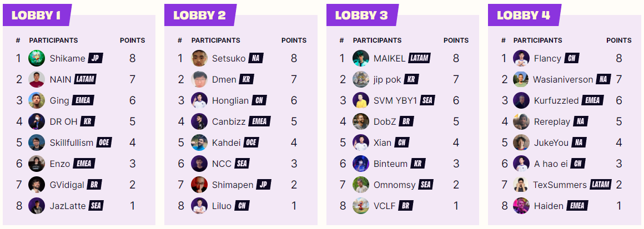Click the EMEA tag next to Canbizz

pos(260,121)
